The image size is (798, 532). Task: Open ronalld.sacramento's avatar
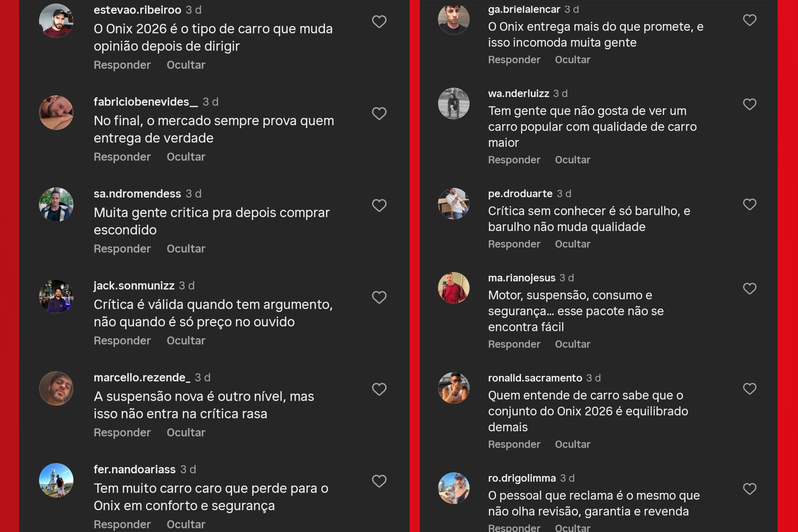click(454, 388)
